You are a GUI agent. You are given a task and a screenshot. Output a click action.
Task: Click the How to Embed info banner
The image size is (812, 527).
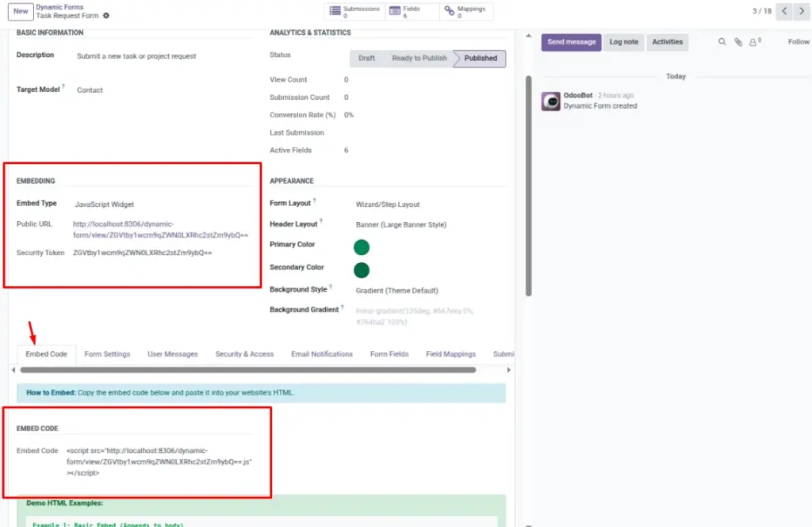pos(261,393)
